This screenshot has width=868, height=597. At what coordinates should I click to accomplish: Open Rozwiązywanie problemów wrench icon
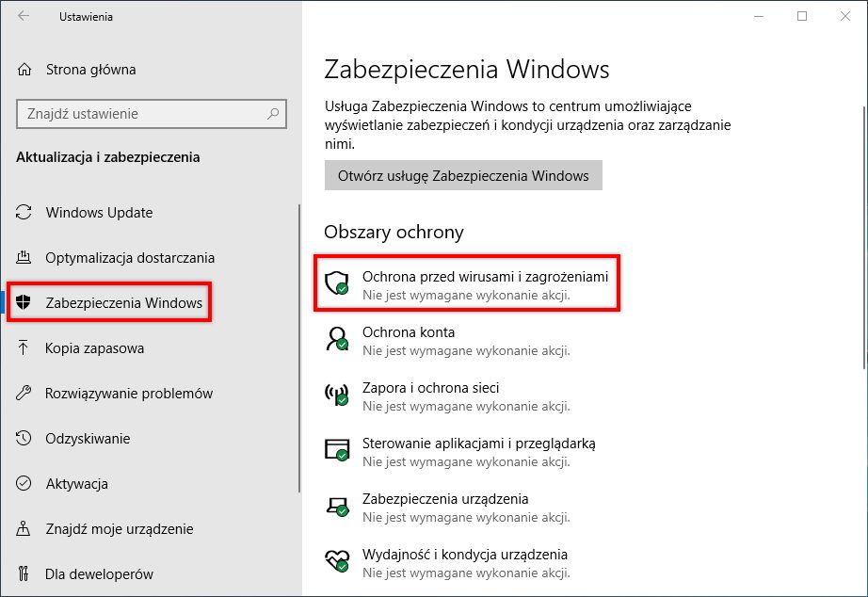pyautogui.click(x=23, y=393)
